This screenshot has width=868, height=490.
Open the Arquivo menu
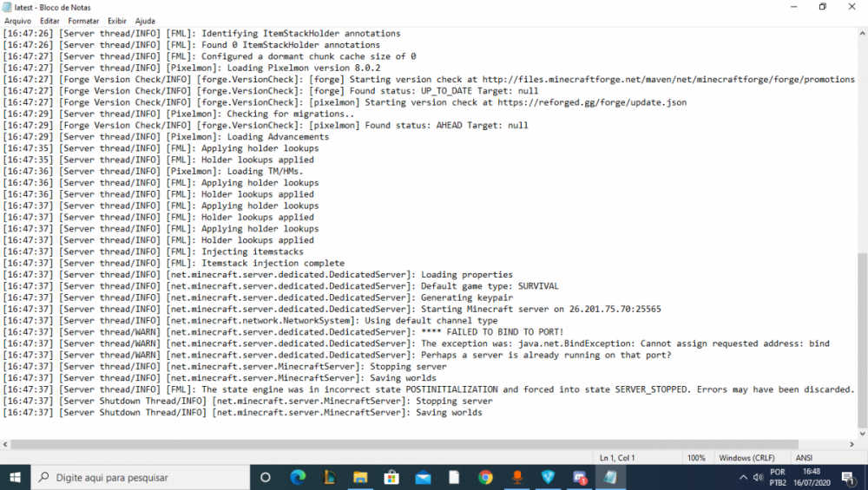17,21
